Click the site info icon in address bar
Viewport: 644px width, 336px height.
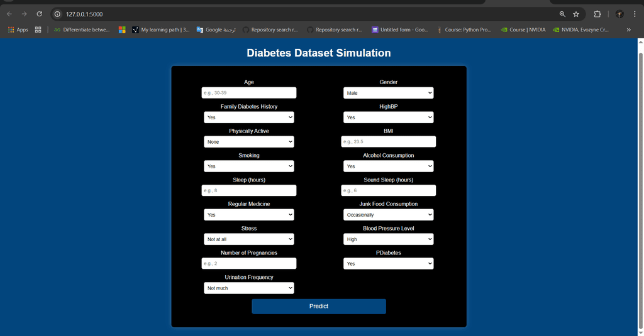[x=57, y=14]
